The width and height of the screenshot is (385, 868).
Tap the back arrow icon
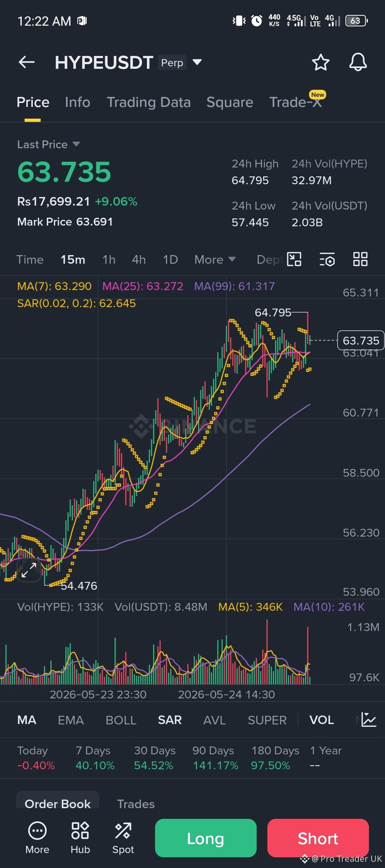click(x=27, y=62)
